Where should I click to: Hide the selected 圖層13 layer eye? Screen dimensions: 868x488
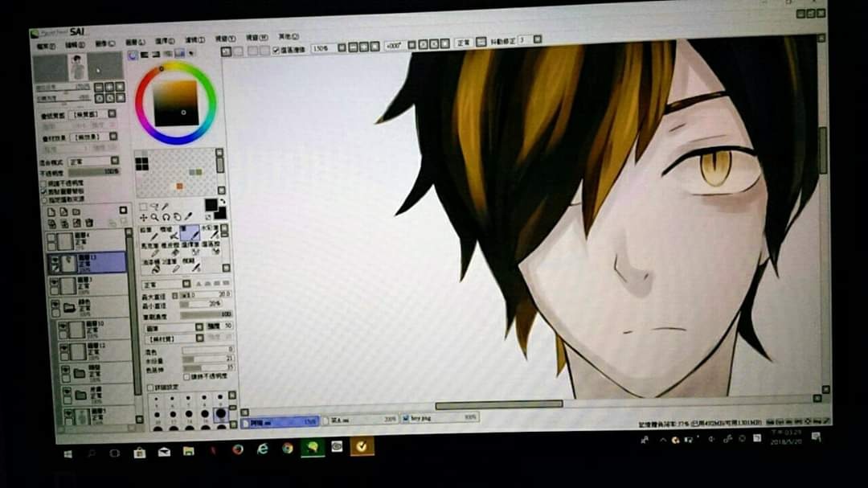point(55,259)
